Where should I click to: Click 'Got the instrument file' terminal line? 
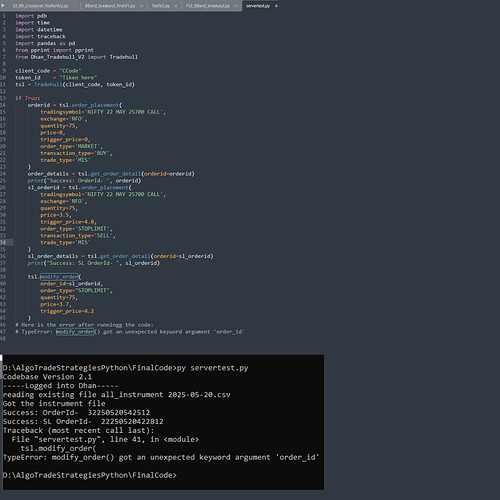54,403
